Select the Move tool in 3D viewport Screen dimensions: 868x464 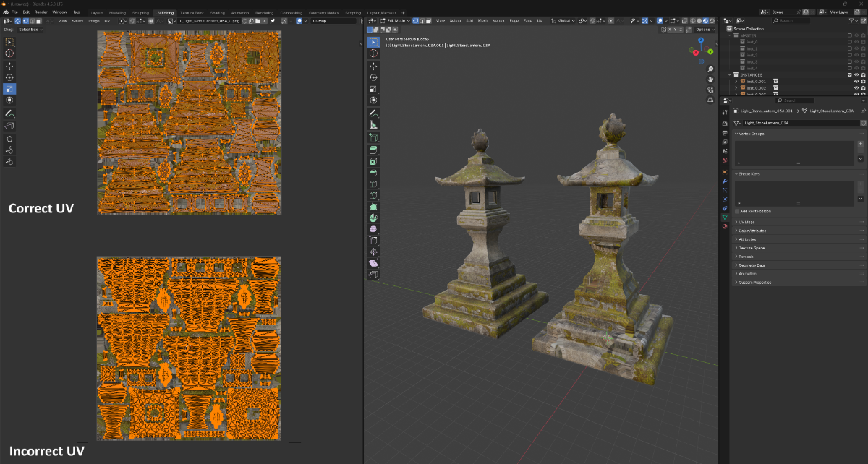[373, 65]
